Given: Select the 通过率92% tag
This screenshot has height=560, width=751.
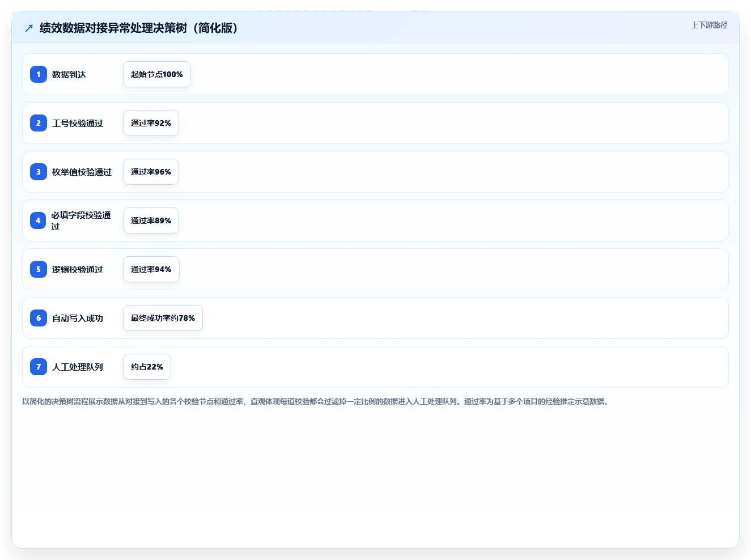Looking at the screenshot, I should tap(151, 123).
